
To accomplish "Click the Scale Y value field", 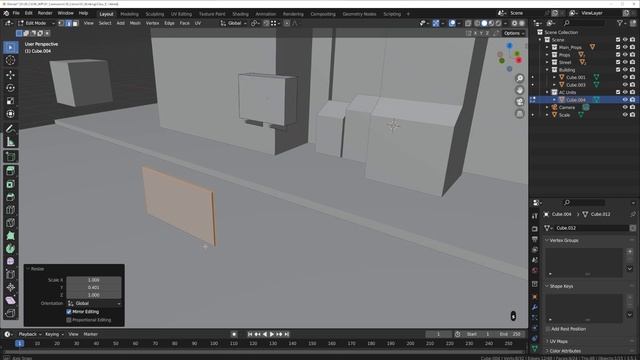I will coord(94,287).
